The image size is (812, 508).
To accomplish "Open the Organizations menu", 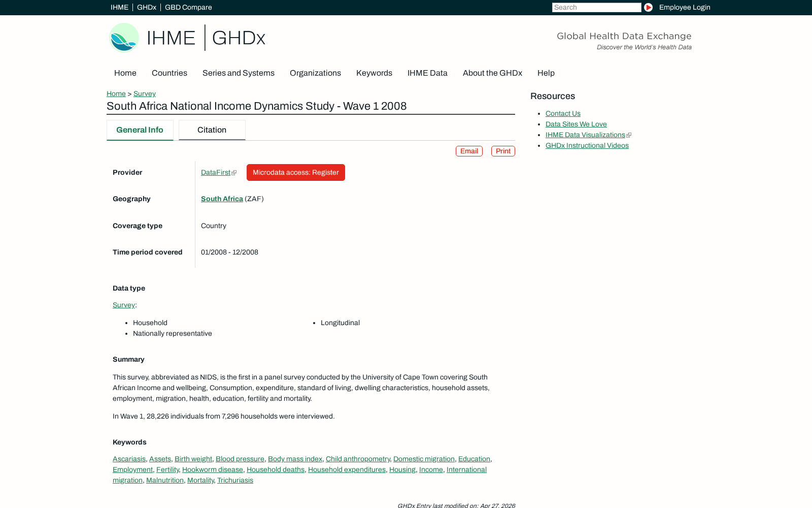I will point(315,73).
